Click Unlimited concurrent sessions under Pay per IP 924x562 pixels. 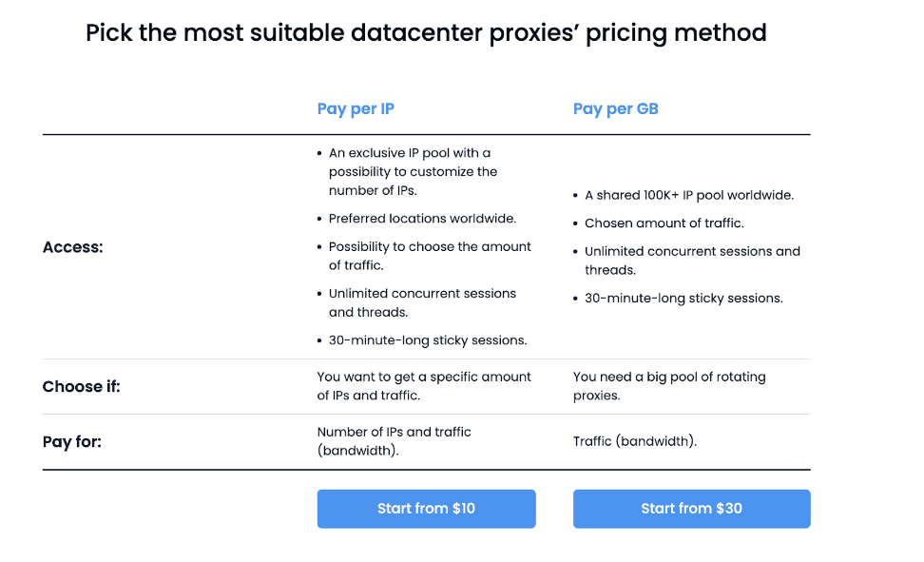click(422, 302)
